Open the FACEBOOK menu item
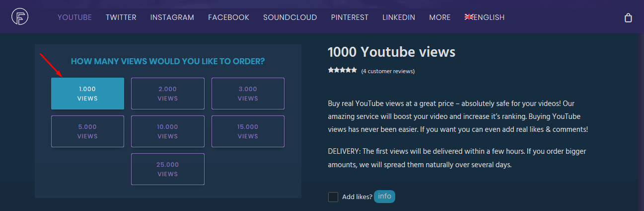This screenshot has width=644, height=211. click(229, 17)
